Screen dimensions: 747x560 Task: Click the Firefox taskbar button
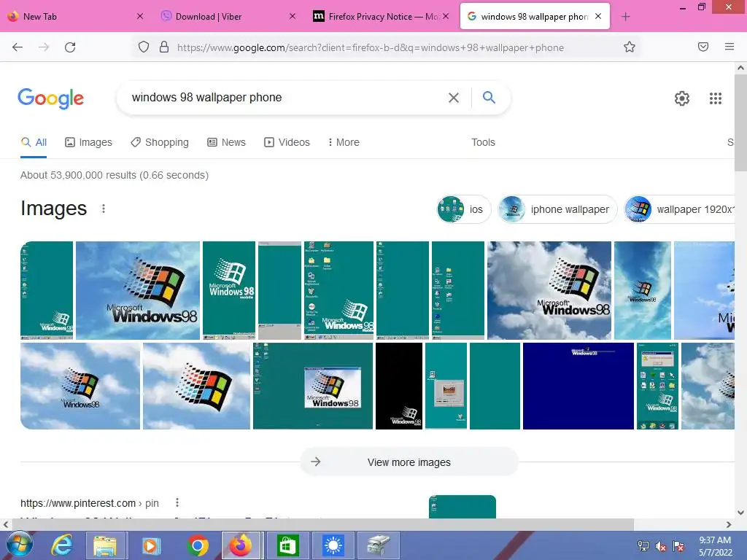pyautogui.click(x=241, y=545)
